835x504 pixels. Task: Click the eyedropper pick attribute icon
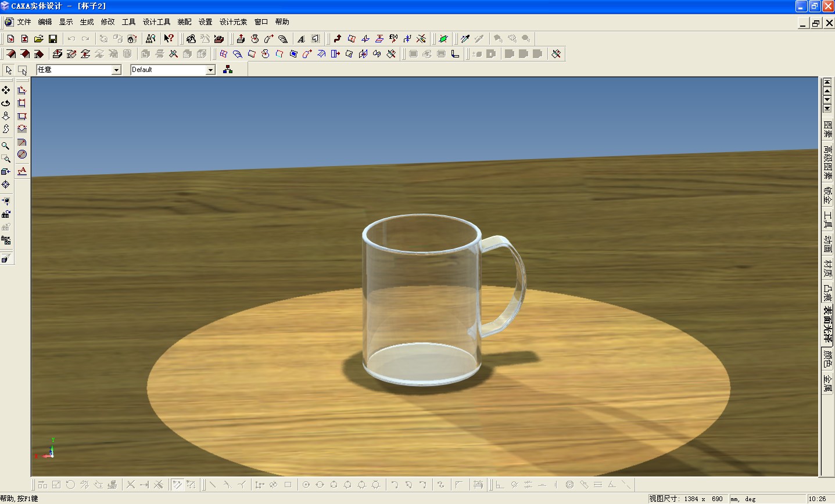(x=465, y=39)
